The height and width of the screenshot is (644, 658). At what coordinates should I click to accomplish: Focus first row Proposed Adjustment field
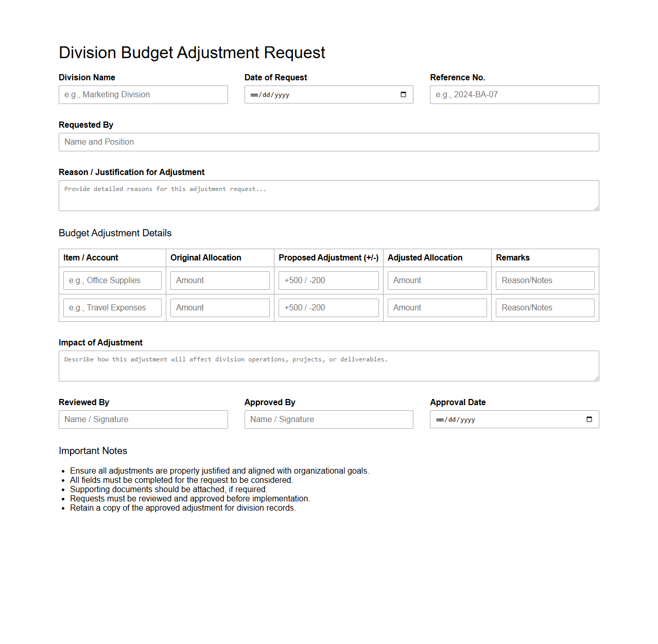[x=328, y=281]
